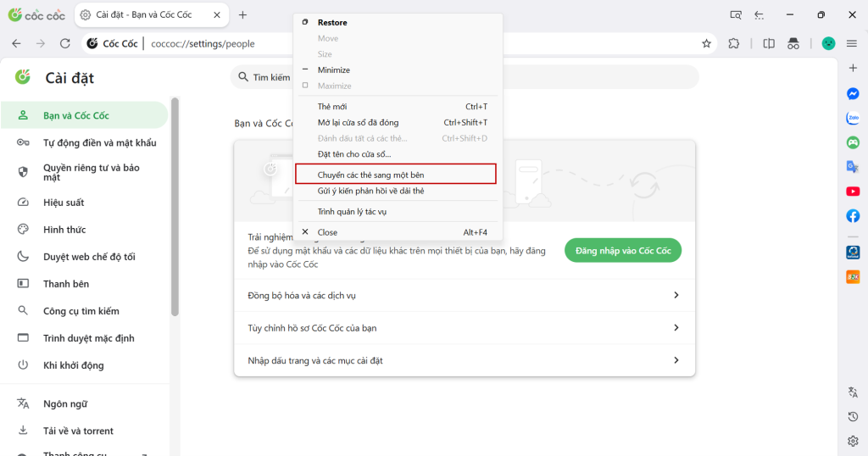The height and width of the screenshot is (456, 868).
Task: Open Tải về và torrent section
Action: (x=84, y=431)
